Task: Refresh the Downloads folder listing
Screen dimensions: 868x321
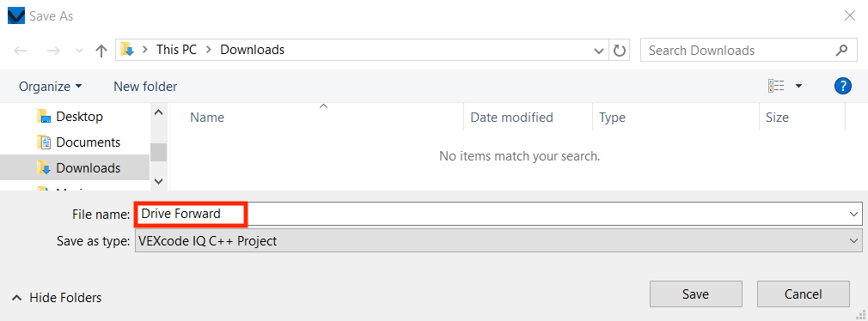Action: coord(620,51)
